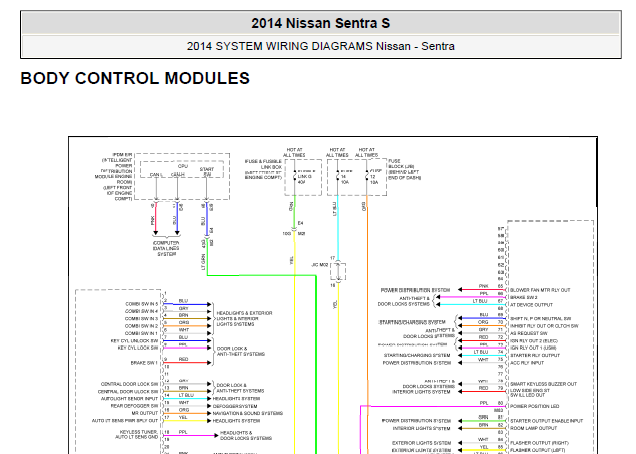Click 'STARTER RLY OUTPUT' pin label
The height and width of the screenshot is (454, 636).
pyautogui.click(x=535, y=355)
